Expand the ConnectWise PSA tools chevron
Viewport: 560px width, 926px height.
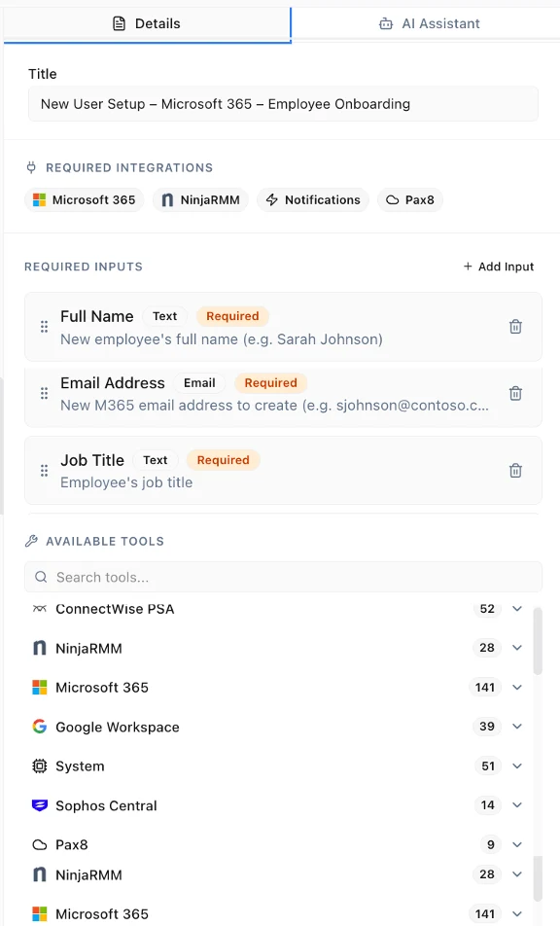pos(517,609)
